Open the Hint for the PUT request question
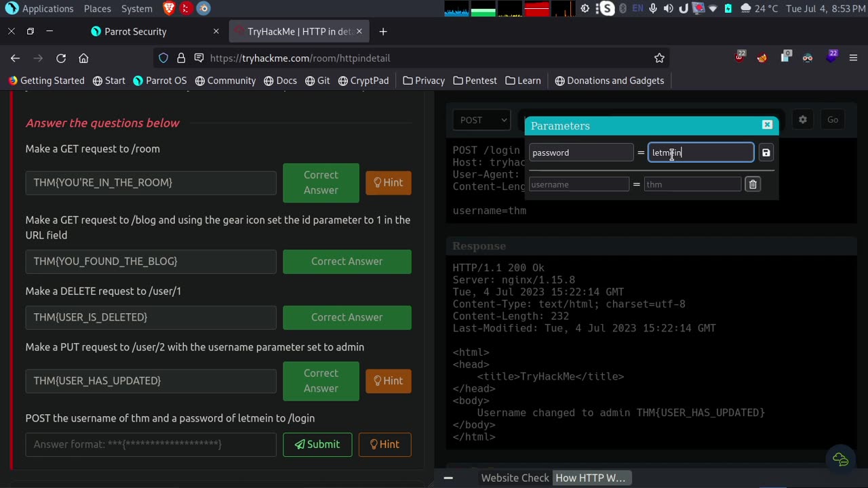This screenshot has height=488, width=868. [x=389, y=381]
